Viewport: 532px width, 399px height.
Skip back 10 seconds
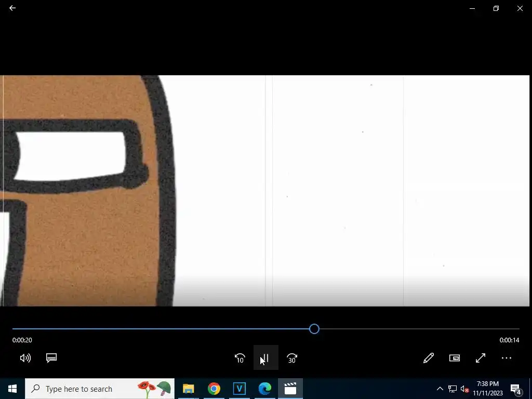240,358
